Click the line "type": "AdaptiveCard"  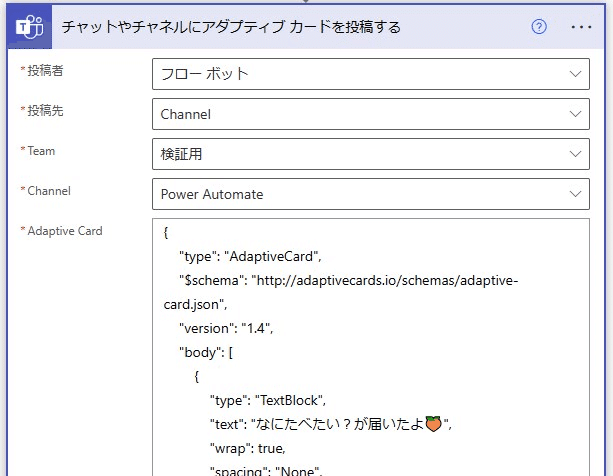(250, 256)
